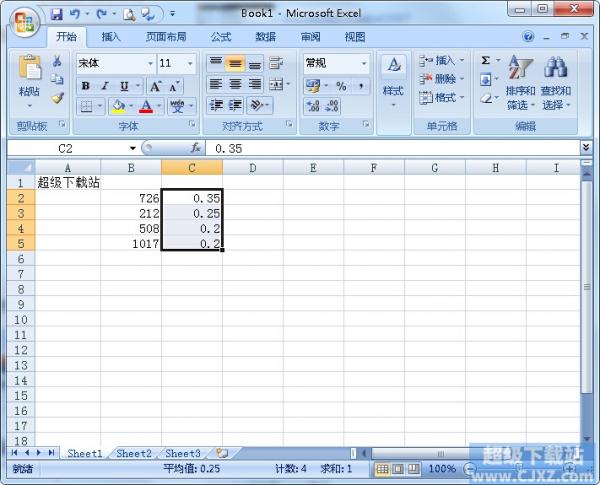Click inside the formula bar showing 0.35
The height and width of the screenshot is (485, 600).
pos(393,149)
